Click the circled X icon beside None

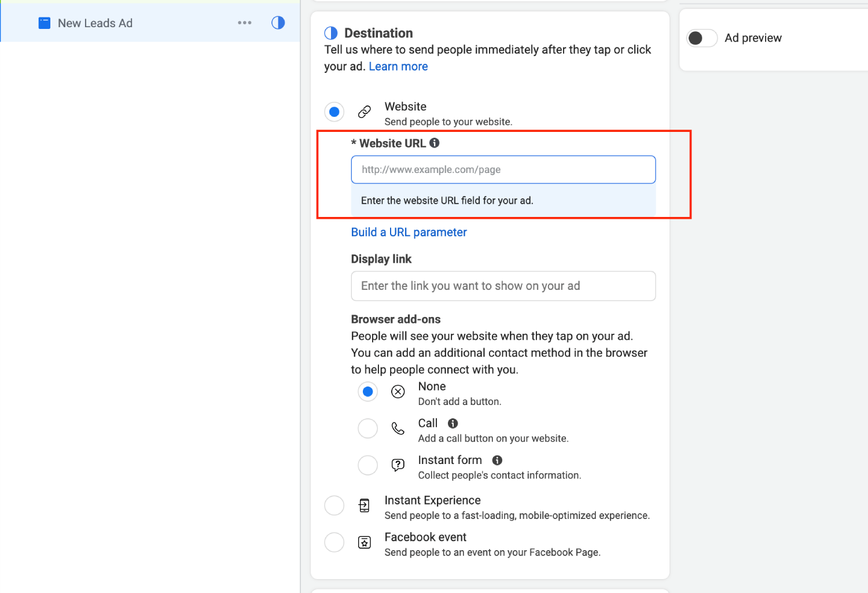[x=398, y=392]
